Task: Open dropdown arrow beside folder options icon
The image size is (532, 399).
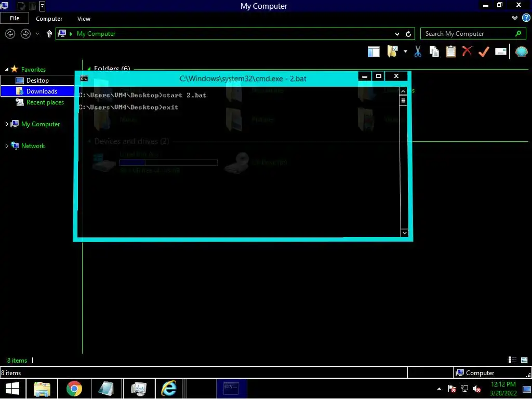Action: click(405, 51)
